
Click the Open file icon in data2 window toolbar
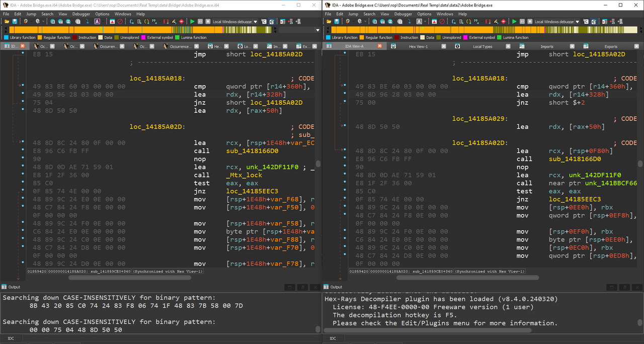328,22
